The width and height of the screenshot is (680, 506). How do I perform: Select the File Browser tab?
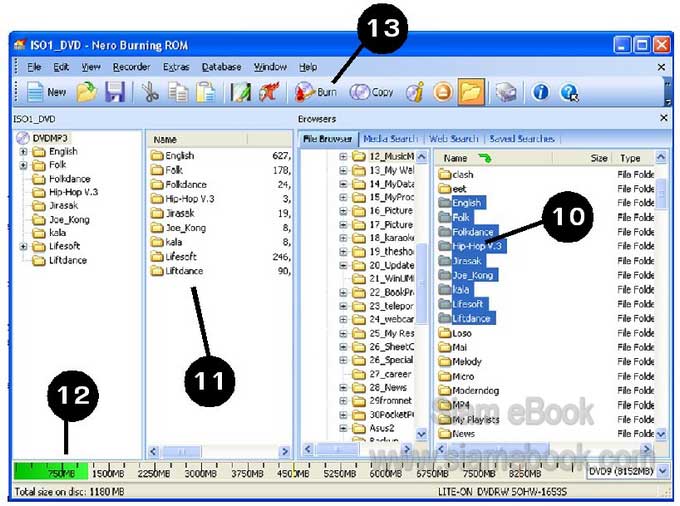click(x=328, y=139)
